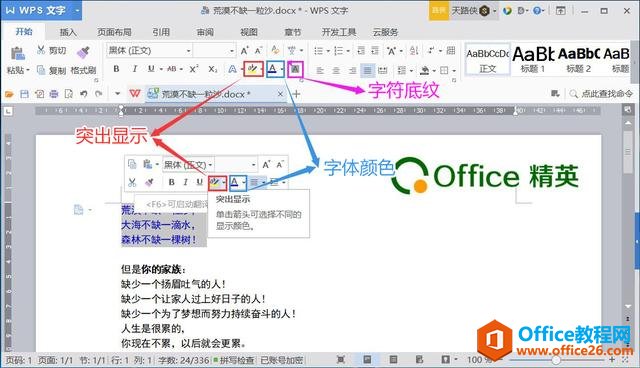
Task: Print using the printer icon
Action: click(54, 94)
